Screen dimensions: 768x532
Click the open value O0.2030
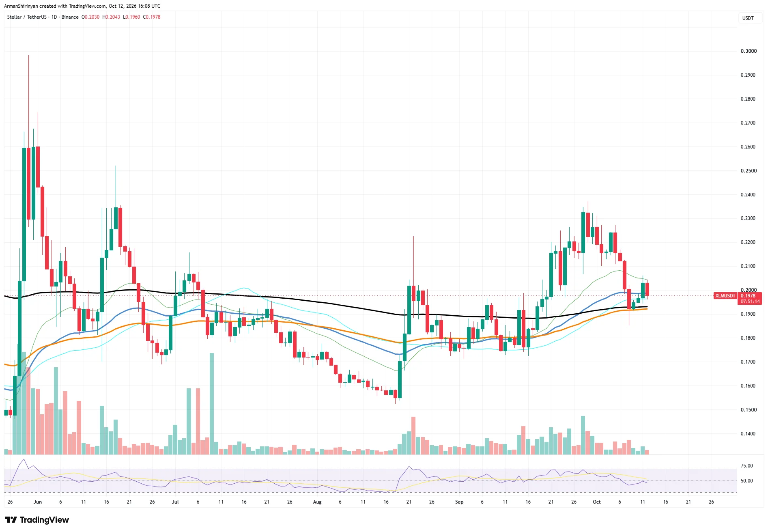90,17
